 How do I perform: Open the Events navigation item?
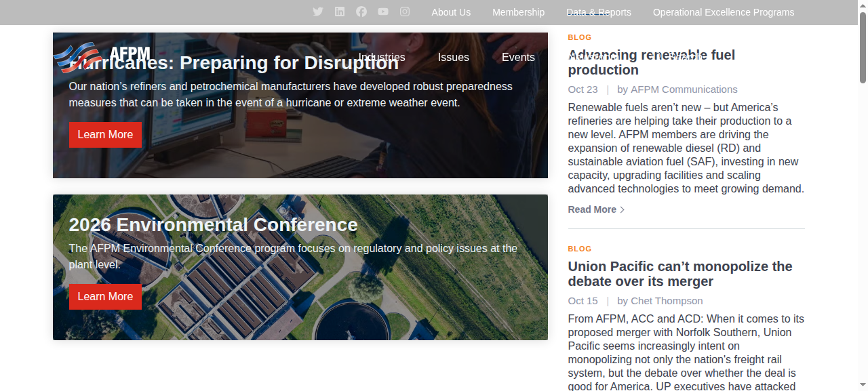pos(518,58)
